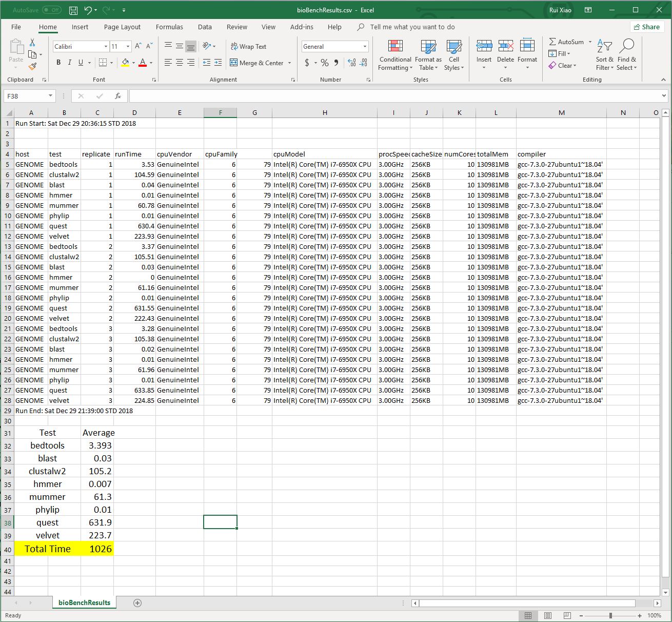Click Merge & Center button
The image size is (672, 622).
257,63
